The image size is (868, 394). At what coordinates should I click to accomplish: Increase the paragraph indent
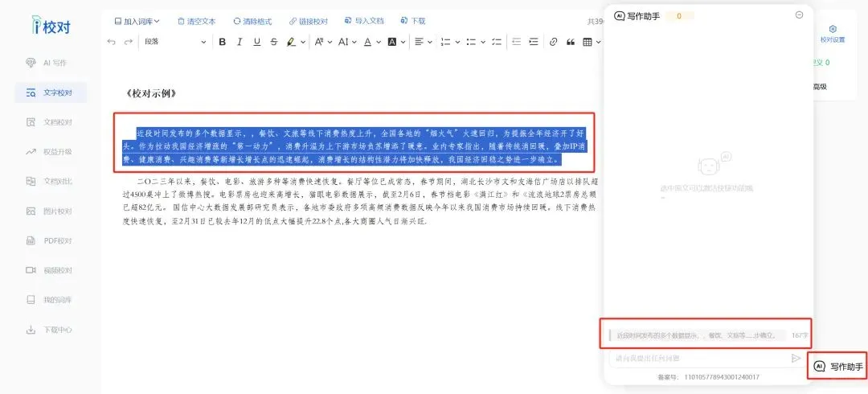(x=534, y=42)
